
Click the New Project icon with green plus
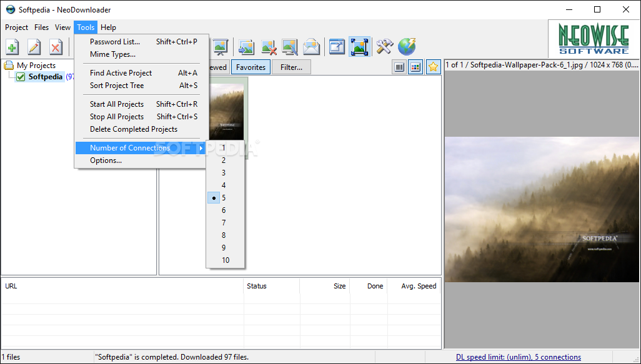pyautogui.click(x=12, y=47)
